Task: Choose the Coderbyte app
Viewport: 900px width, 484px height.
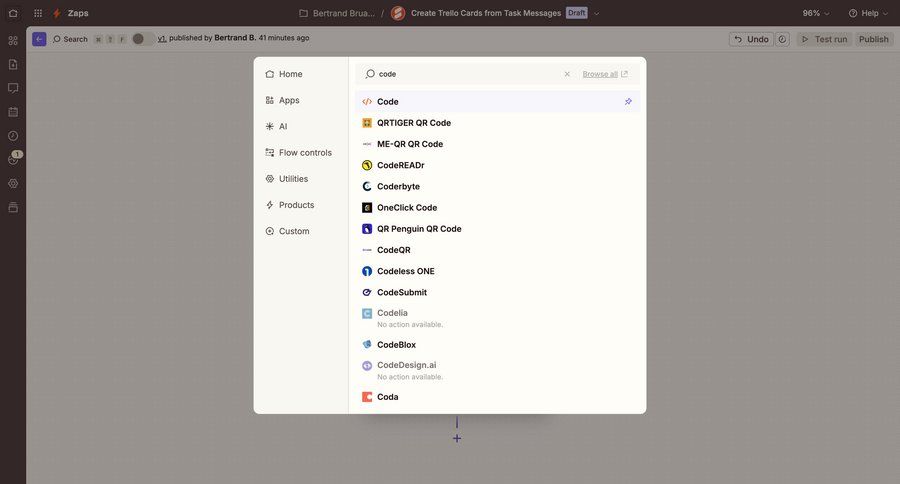Action: point(497,187)
